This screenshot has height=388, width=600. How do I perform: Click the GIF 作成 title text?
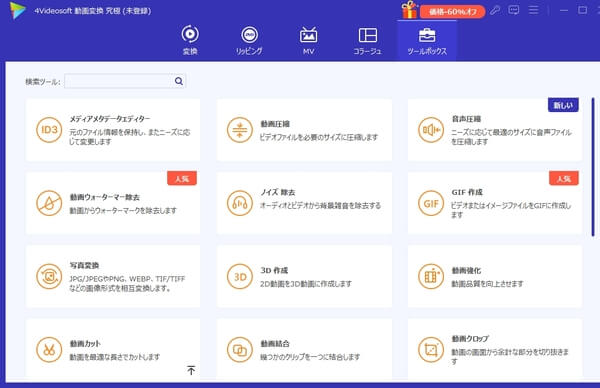467,192
